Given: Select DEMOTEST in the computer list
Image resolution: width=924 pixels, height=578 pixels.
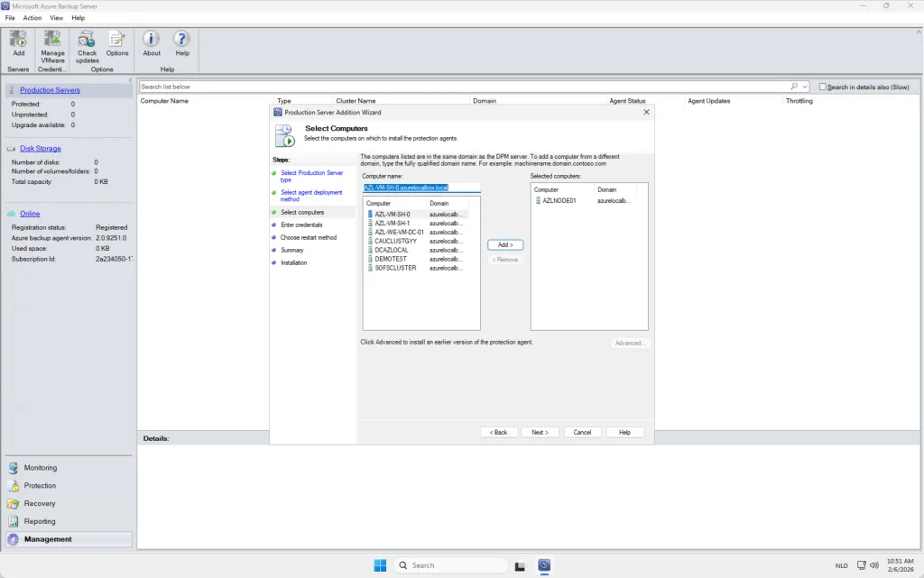Looking at the screenshot, I should (392, 259).
